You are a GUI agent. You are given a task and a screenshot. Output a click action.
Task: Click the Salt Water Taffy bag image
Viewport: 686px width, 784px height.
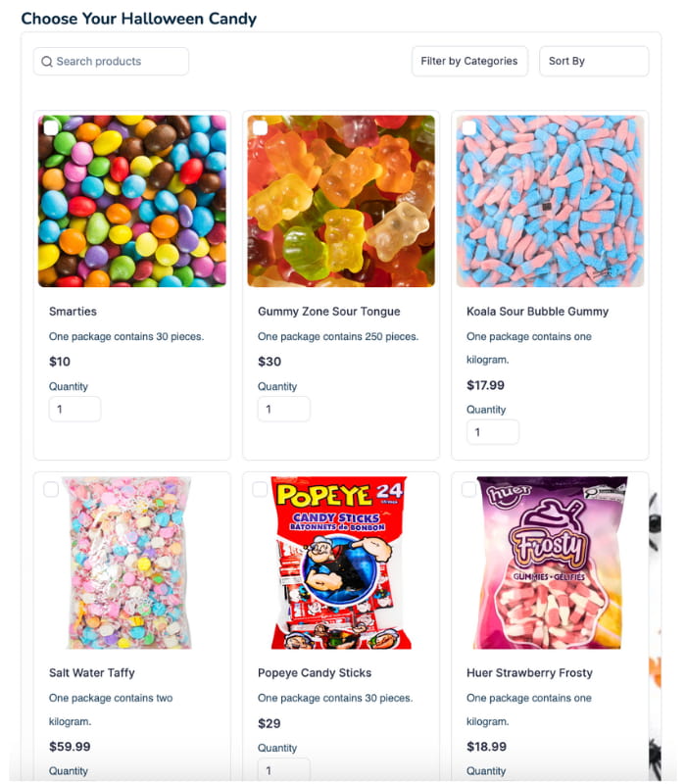pos(129,563)
